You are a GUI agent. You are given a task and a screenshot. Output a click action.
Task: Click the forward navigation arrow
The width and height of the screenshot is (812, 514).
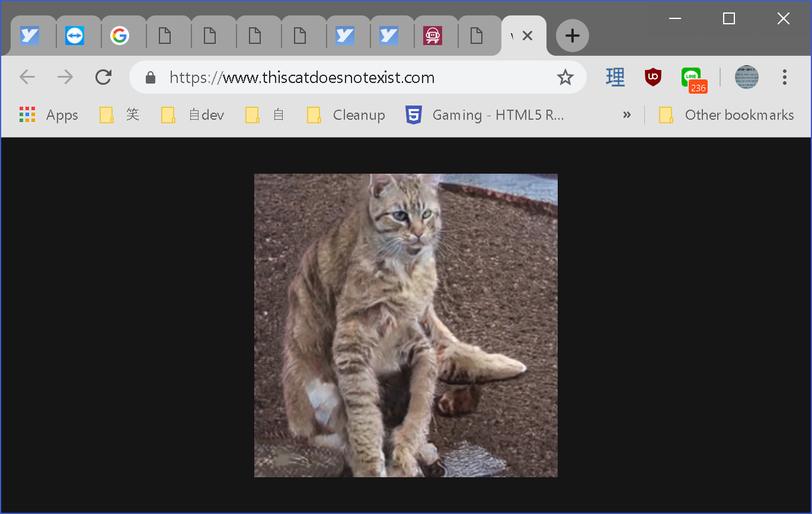(x=65, y=77)
